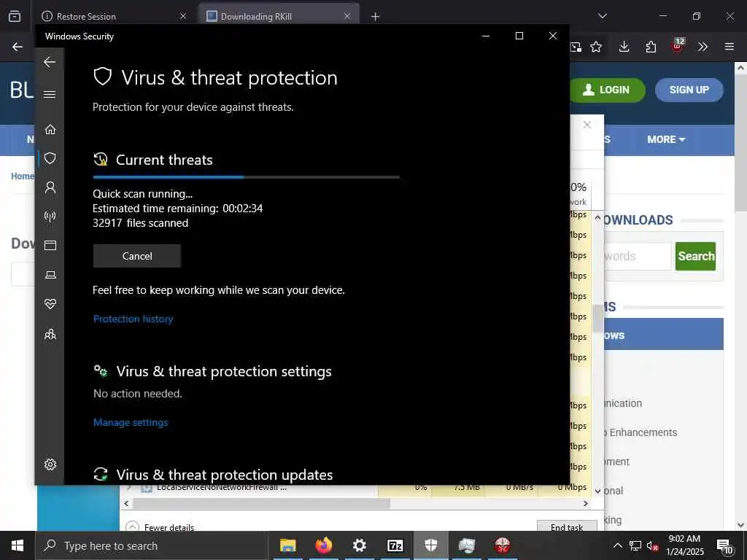Open Family options in sidebar
The height and width of the screenshot is (560, 747).
point(50,334)
